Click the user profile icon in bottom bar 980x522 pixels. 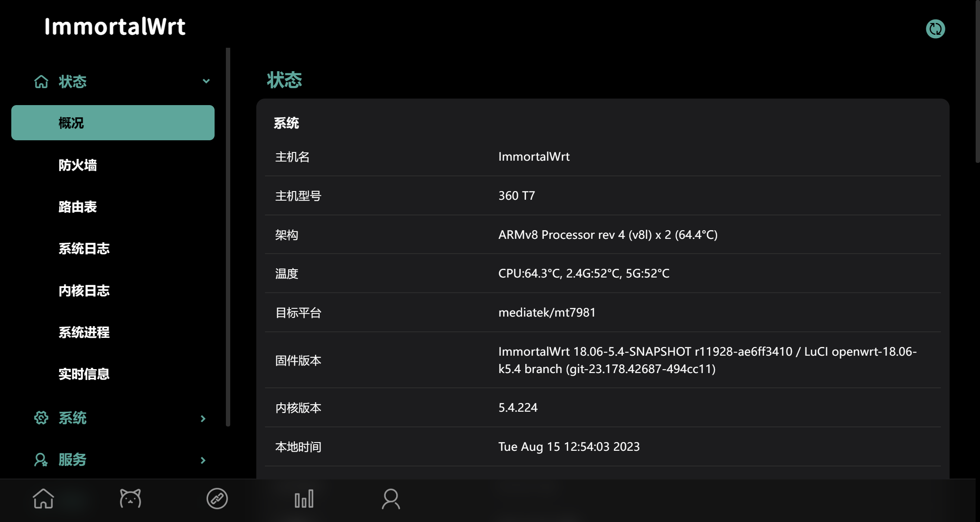(x=391, y=499)
